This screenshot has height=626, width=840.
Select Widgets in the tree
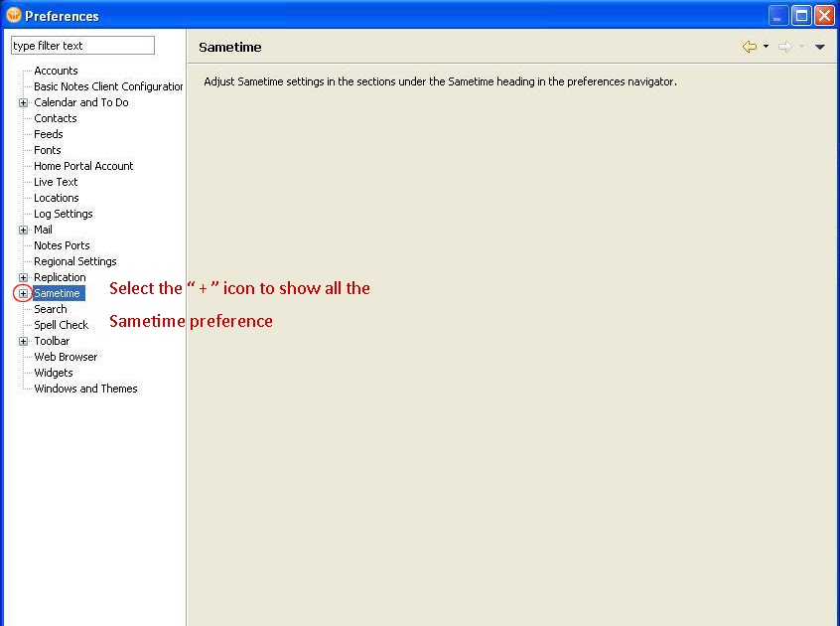[x=54, y=373]
